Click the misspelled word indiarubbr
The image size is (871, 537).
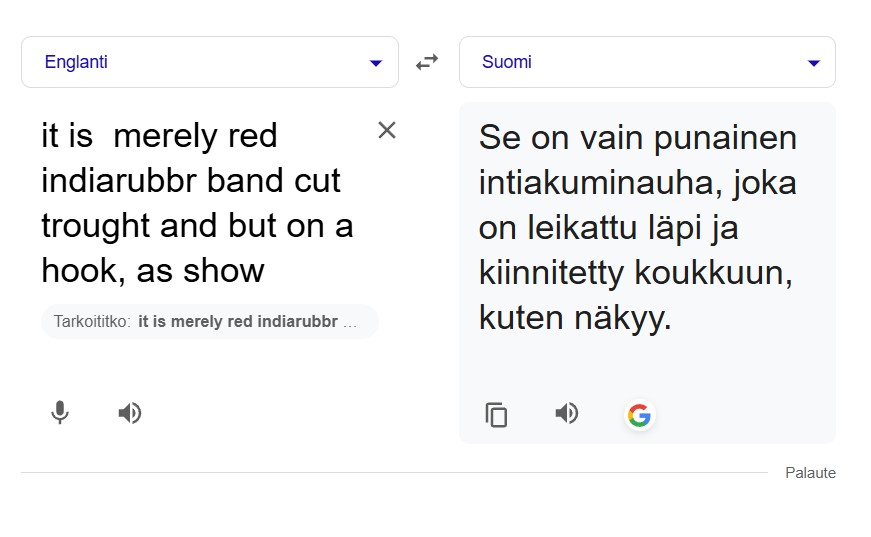[116, 181]
